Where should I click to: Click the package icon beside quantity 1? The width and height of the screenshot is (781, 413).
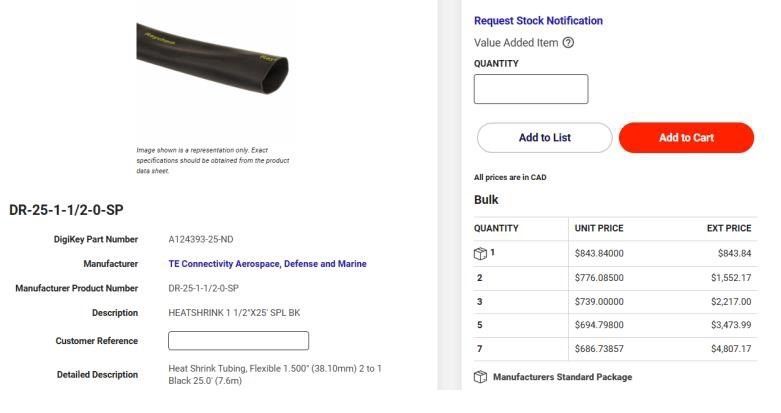(x=480, y=253)
